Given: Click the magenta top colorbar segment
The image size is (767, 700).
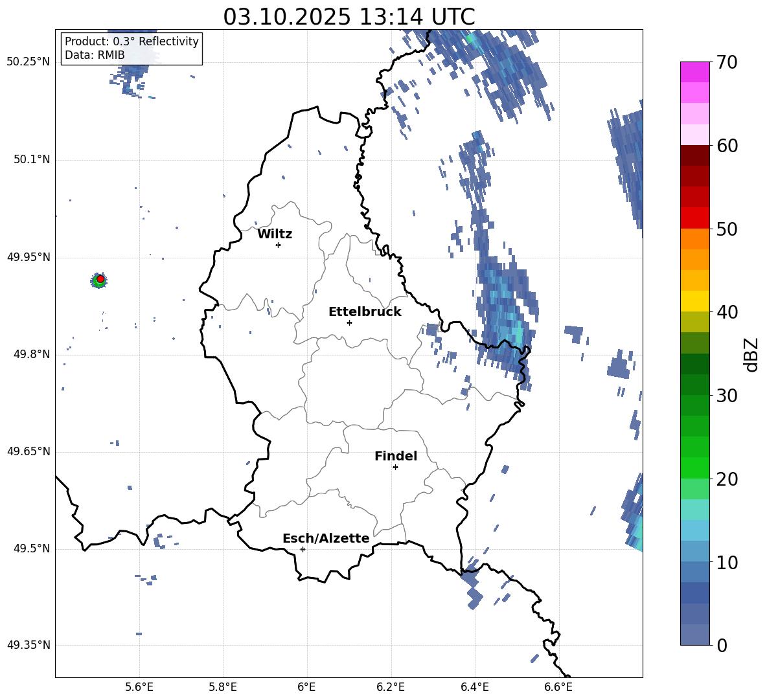Looking at the screenshot, I should 695,72.
